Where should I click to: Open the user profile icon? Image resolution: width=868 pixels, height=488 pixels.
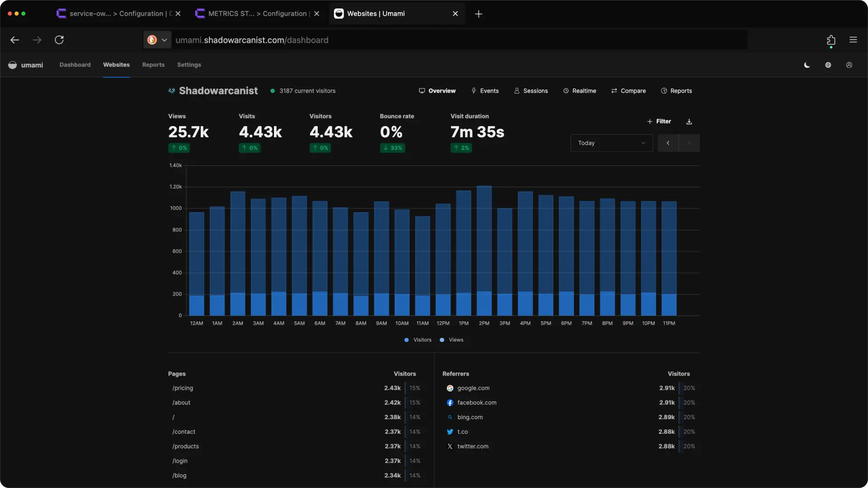(849, 65)
